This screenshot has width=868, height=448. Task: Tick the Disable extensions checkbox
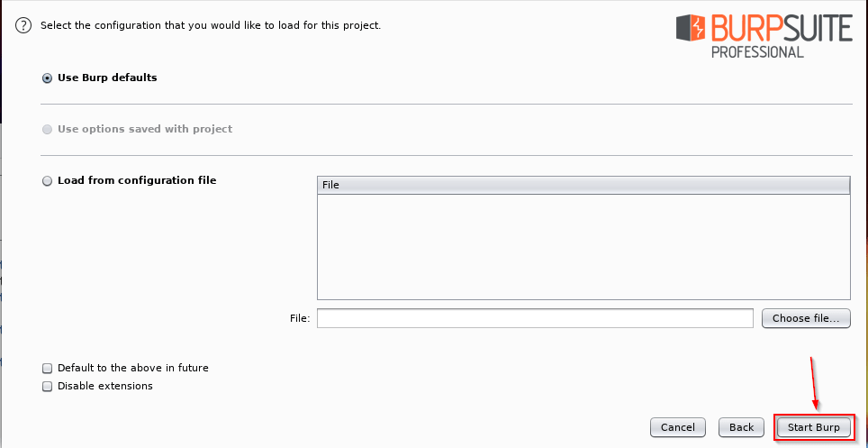point(47,387)
